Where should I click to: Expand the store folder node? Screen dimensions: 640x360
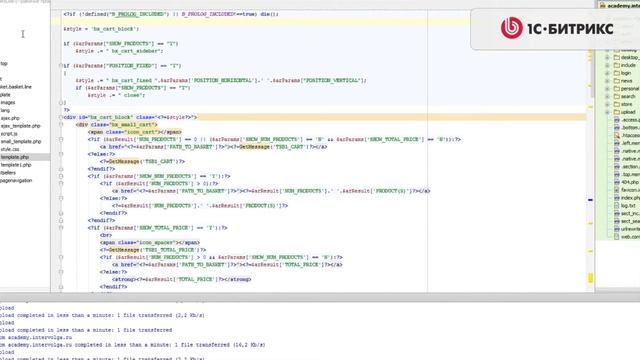[607, 104]
